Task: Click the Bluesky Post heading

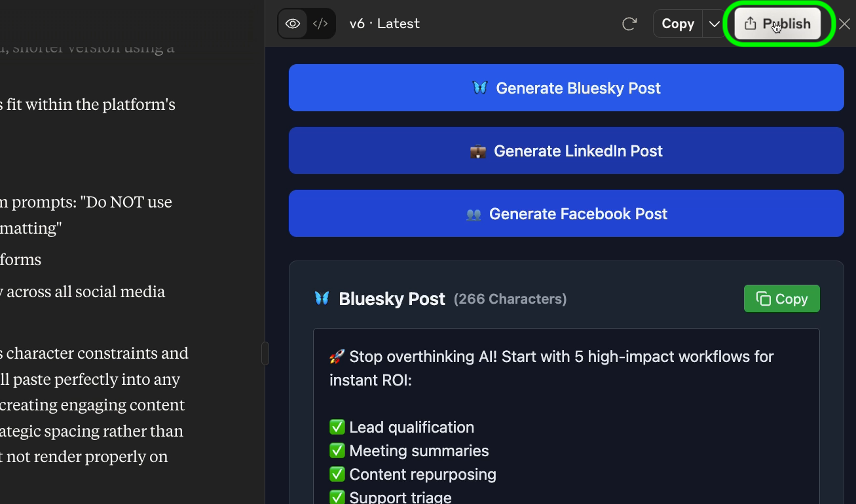Action: [x=392, y=299]
